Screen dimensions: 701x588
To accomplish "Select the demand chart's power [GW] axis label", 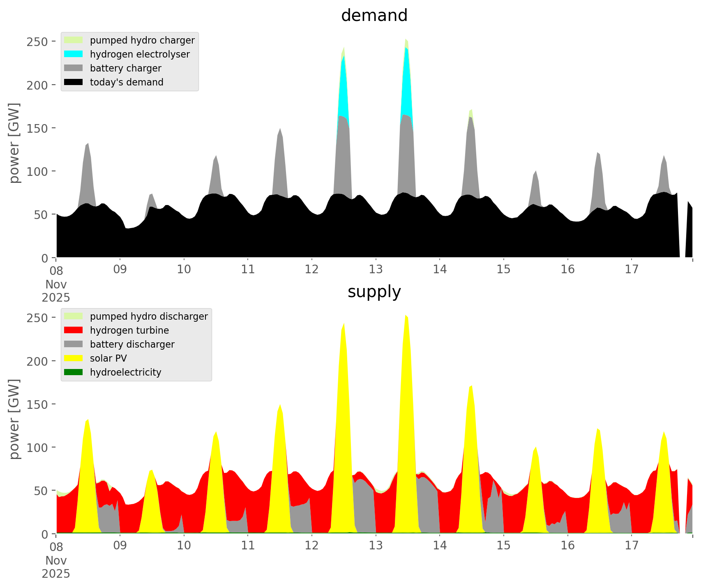I will pos(14,143).
